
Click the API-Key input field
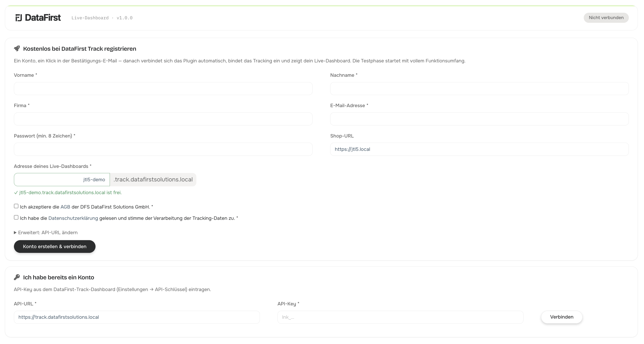[x=400, y=317]
